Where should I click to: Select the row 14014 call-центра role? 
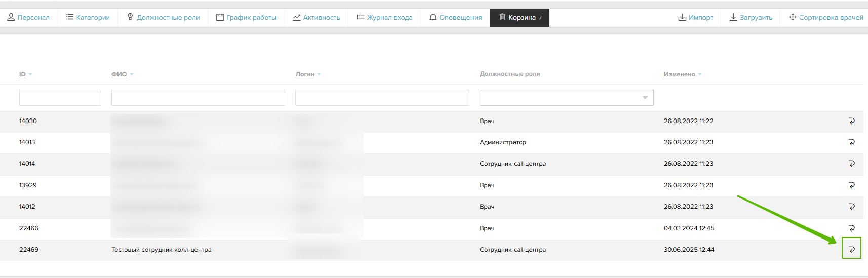click(512, 164)
